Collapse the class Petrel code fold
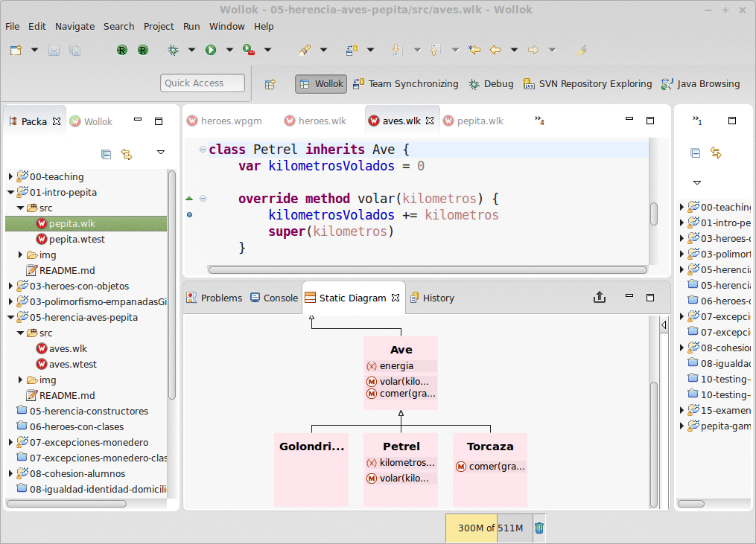Image resolution: width=756 pixels, height=544 pixels. pos(203,150)
